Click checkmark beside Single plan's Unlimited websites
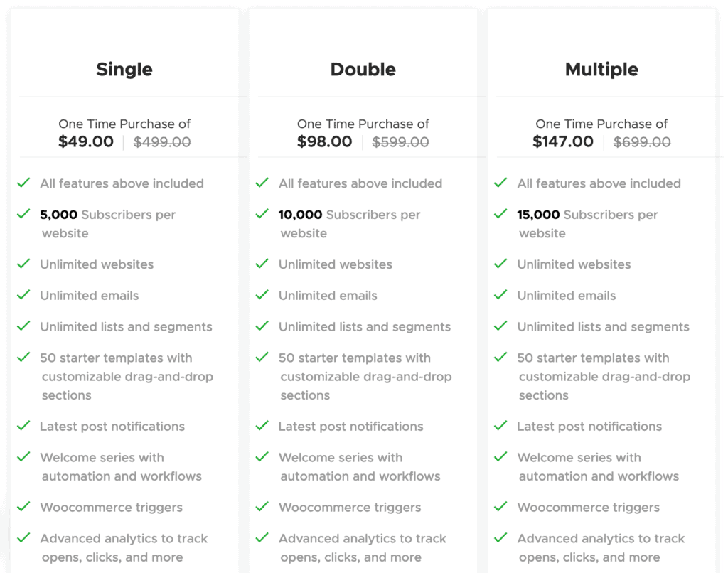Screen dimensions: 728x573 click(x=23, y=264)
